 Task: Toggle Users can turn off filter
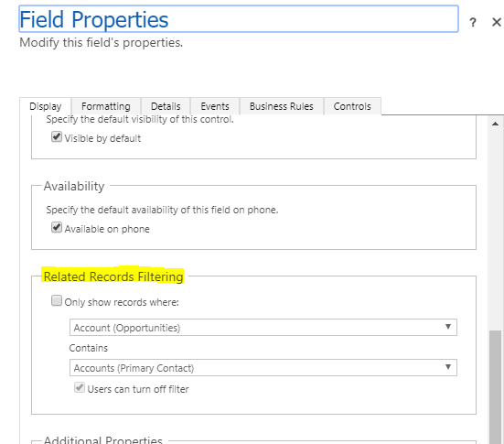(80, 387)
